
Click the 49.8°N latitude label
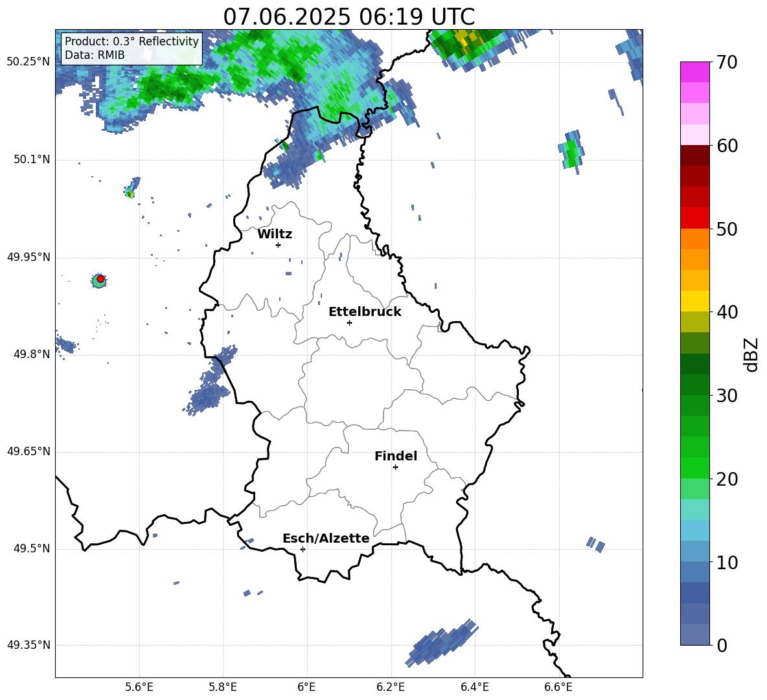[x=31, y=354]
